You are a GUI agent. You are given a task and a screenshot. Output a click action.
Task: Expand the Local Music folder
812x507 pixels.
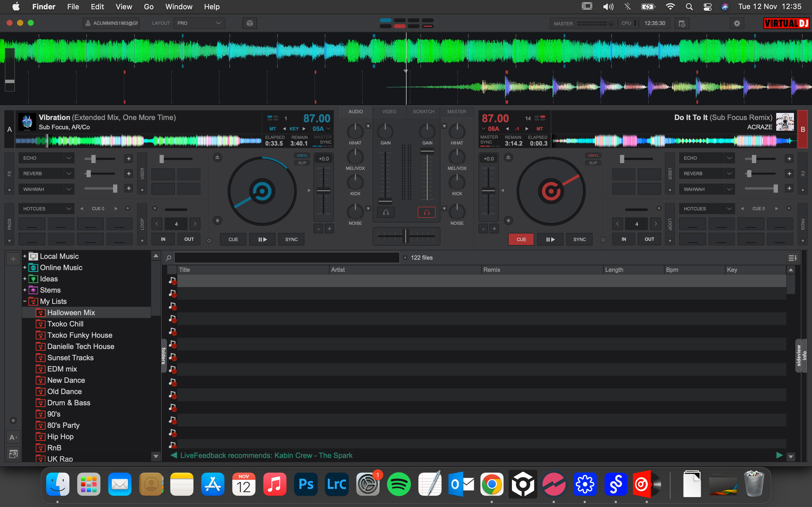[x=25, y=256]
